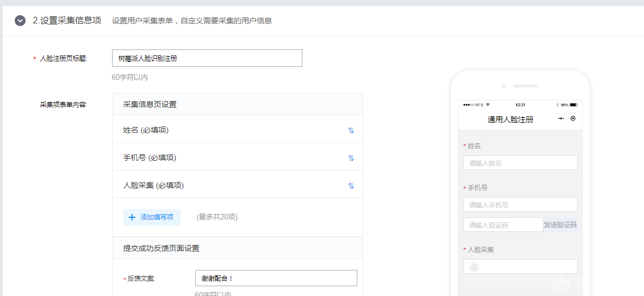Edit the 反馈文案 text field

pyautogui.click(x=276, y=279)
